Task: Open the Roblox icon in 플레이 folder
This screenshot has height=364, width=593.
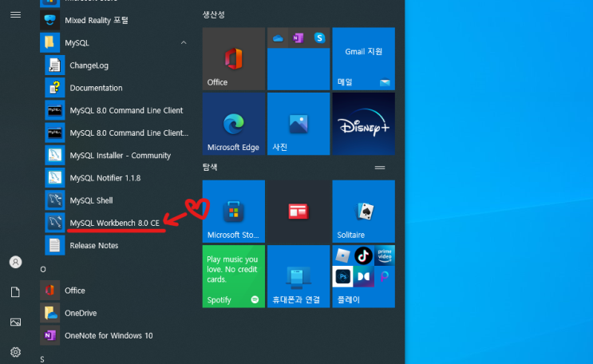Action: click(342, 255)
